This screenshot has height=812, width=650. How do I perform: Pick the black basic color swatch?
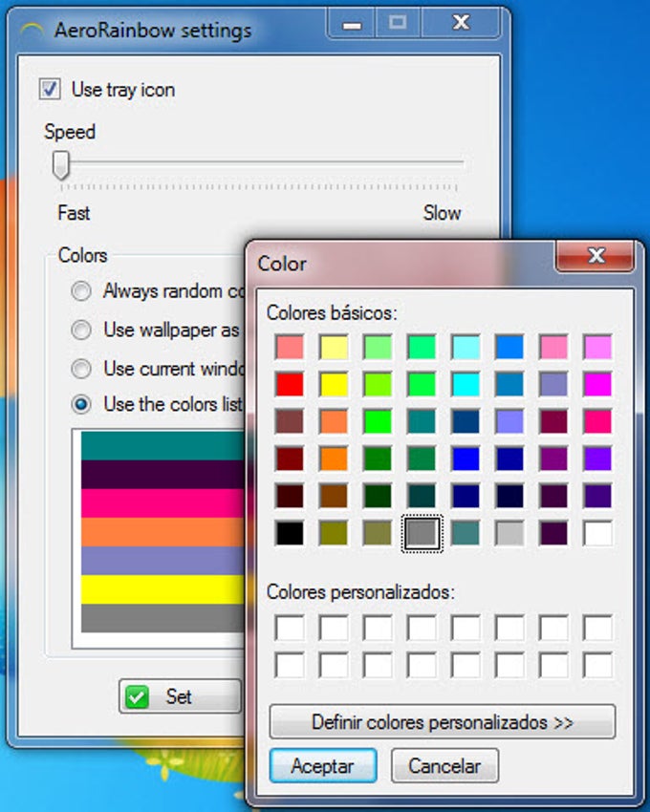(x=290, y=533)
